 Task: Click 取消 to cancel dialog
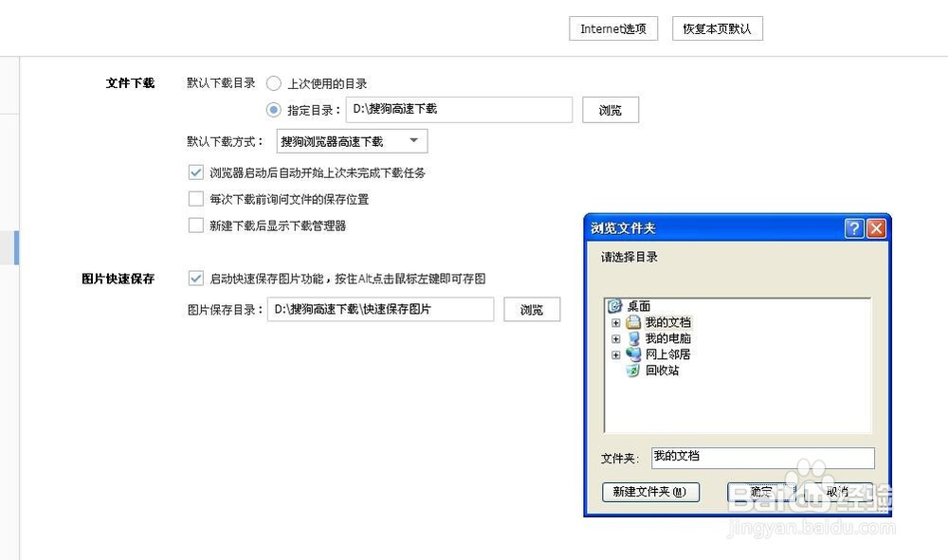pyautogui.click(x=837, y=492)
